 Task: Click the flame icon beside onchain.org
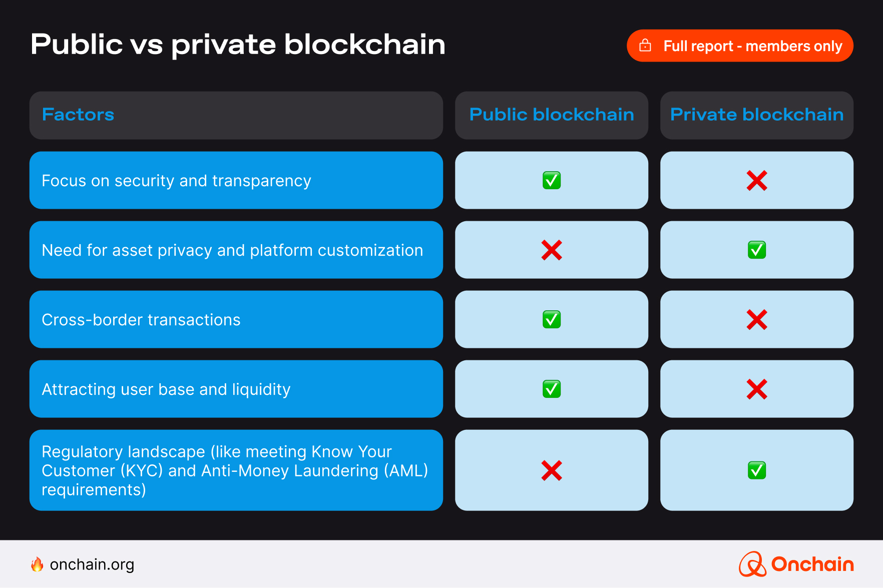[x=37, y=564]
